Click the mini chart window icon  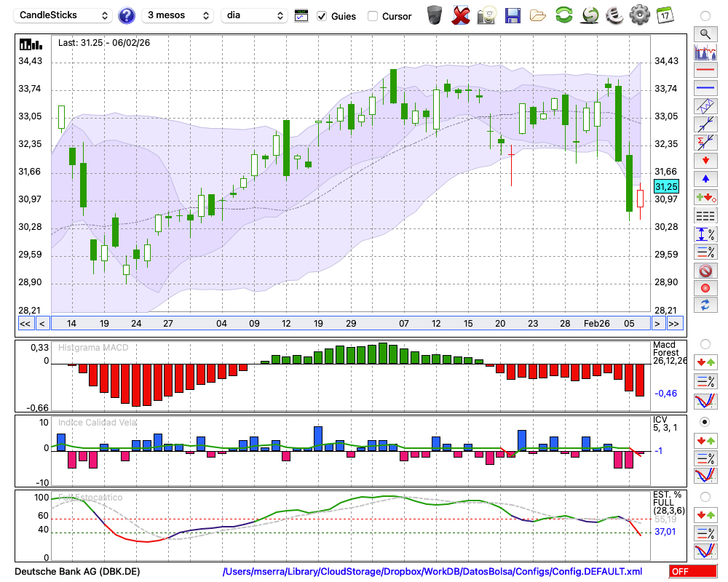(301, 16)
